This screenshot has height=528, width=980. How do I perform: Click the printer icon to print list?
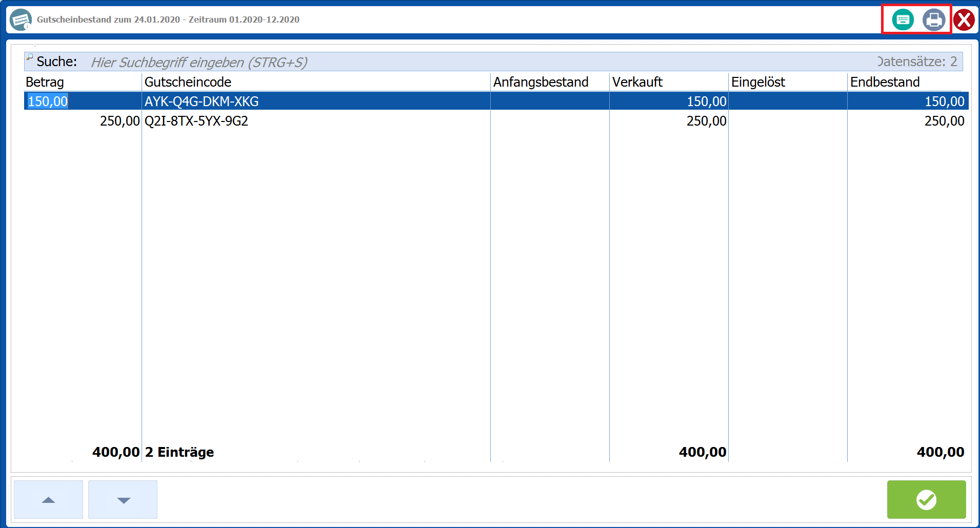tap(933, 20)
